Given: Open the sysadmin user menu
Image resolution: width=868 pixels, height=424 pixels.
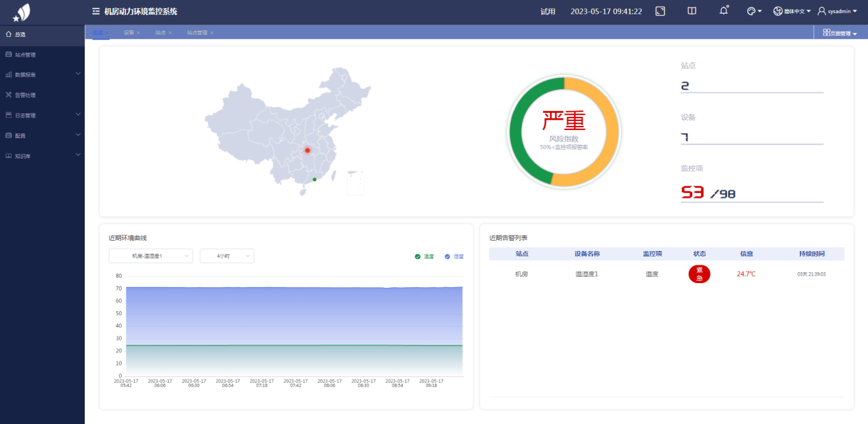Looking at the screenshot, I should pos(837,12).
